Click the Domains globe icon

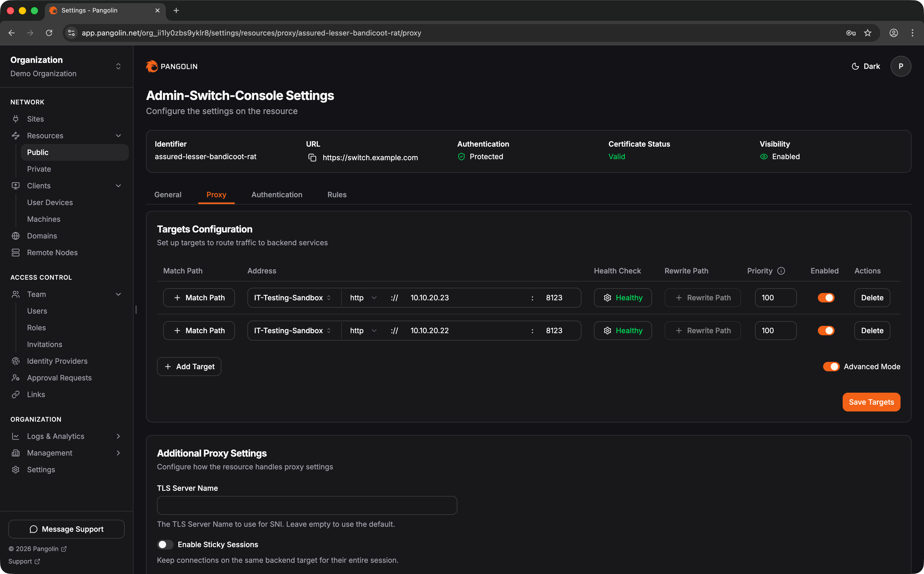click(16, 236)
